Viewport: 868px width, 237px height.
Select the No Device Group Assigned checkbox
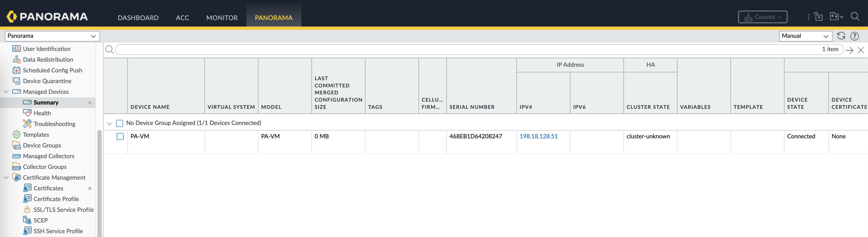pyautogui.click(x=120, y=123)
